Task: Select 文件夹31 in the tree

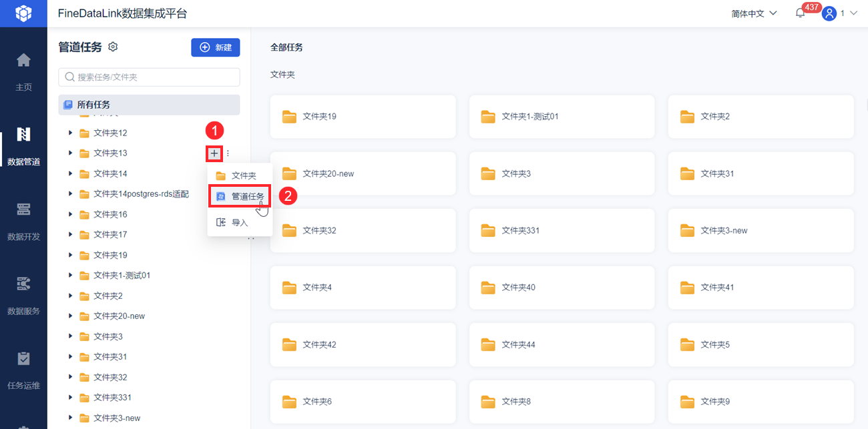Action: tap(110, 357)
